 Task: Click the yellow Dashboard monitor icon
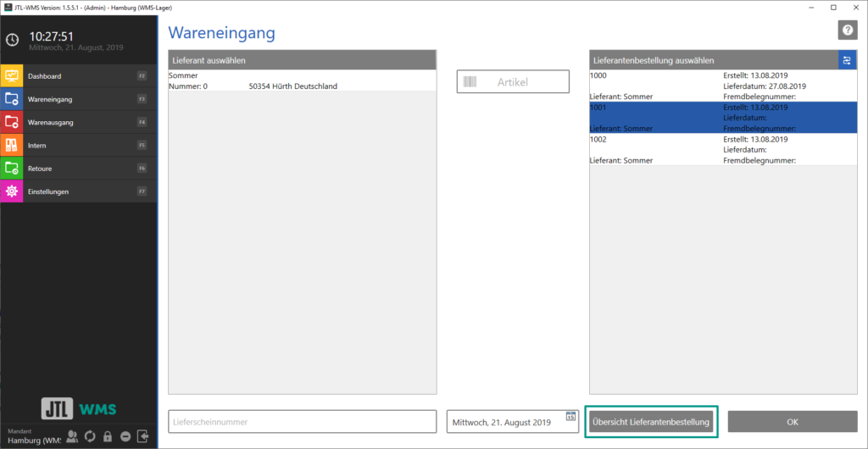click(x=12, y=76)
